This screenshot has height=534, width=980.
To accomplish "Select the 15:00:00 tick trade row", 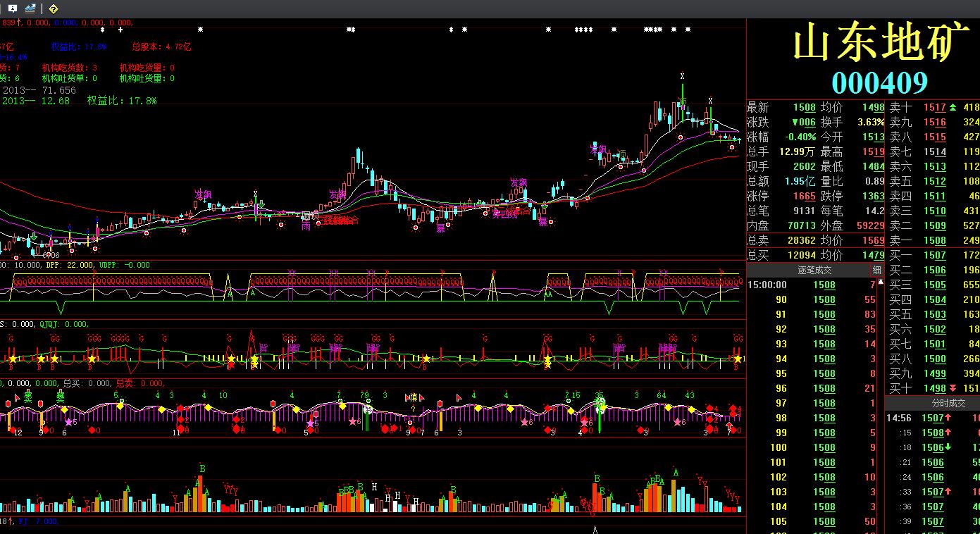I will (812, 285).
